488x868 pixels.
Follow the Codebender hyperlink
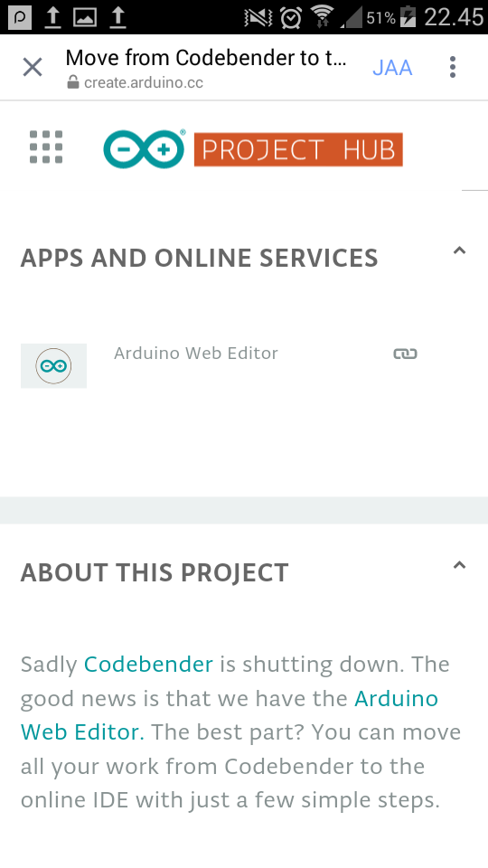(148, 664)
